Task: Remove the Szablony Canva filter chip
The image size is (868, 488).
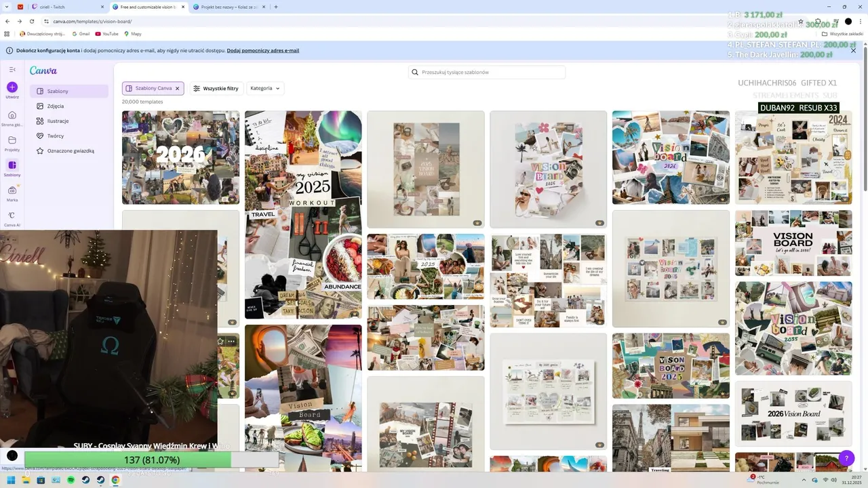Action: coord(177,88)
